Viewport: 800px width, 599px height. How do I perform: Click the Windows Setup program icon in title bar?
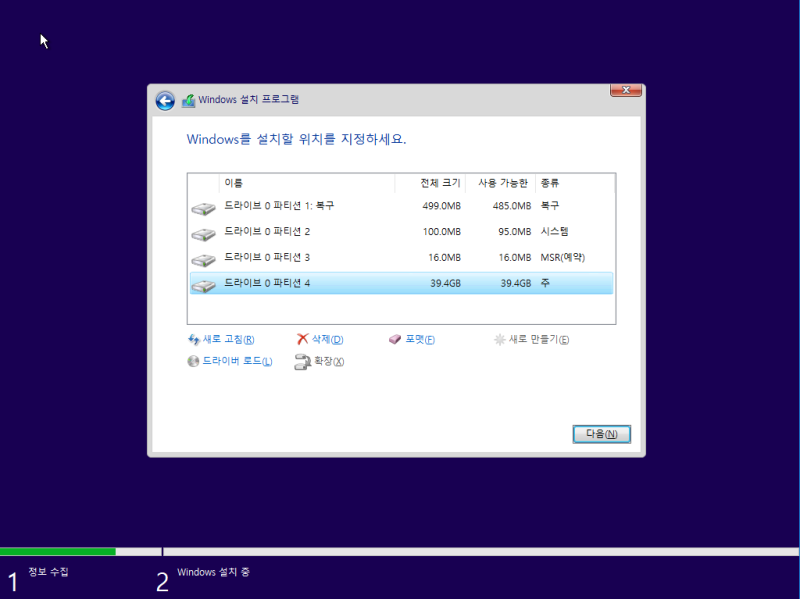point(189,100)
